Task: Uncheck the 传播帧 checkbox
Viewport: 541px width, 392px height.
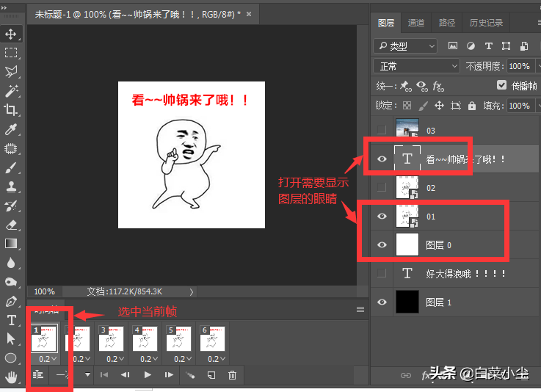Action: click(x=501, y=85)
